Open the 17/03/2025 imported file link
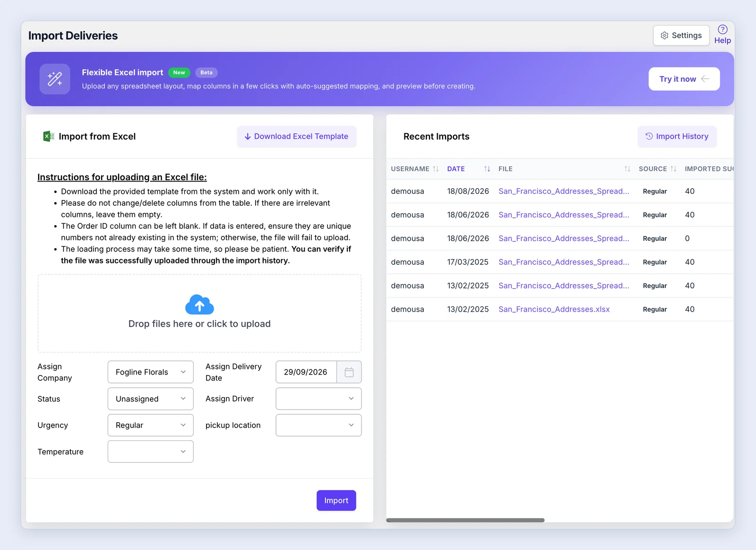Viewport: 756px width, 550px height. click(564, 262)
